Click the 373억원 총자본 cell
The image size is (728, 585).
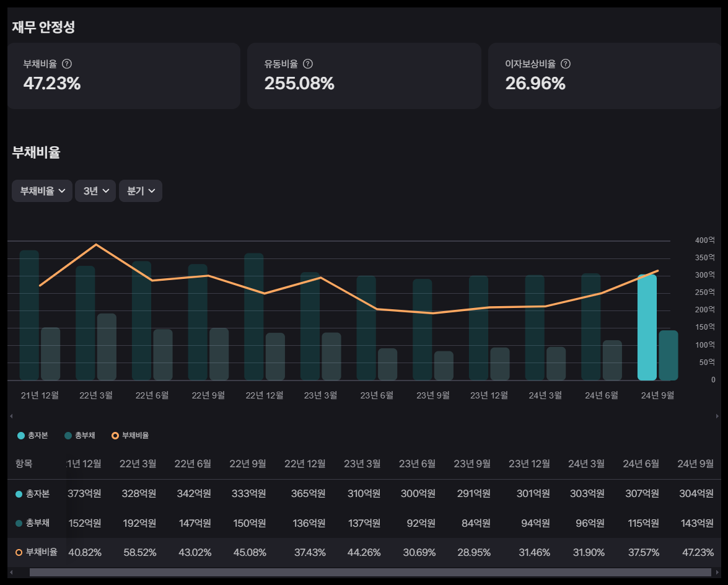(84, 494)
